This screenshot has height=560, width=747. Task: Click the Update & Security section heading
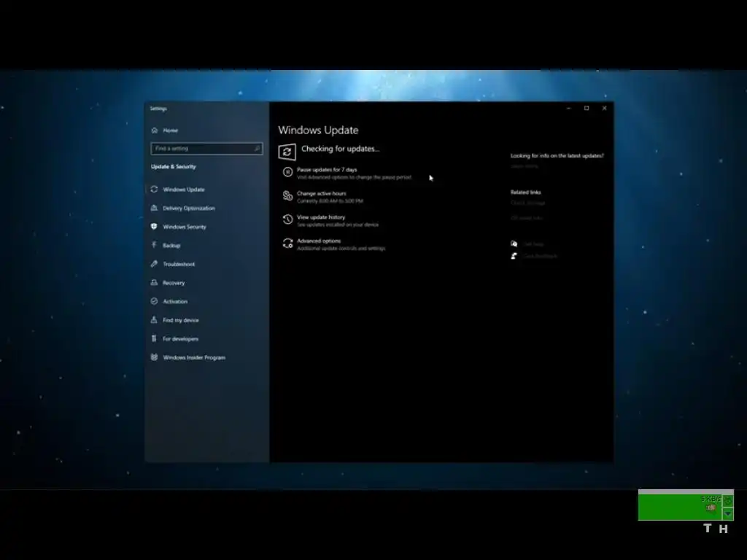174,167
